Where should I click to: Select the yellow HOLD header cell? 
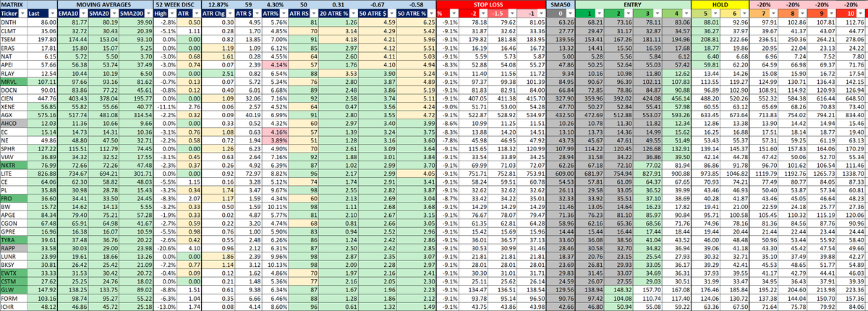(x=720, y=4)
